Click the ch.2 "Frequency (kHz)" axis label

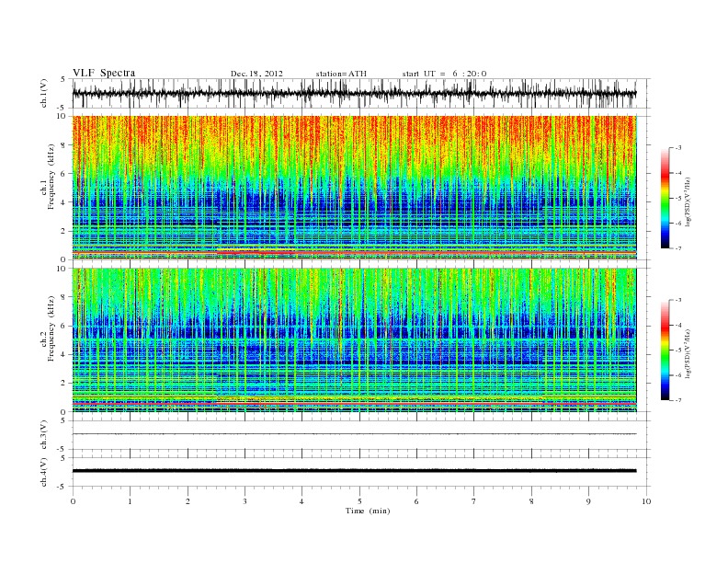(51, 327)
